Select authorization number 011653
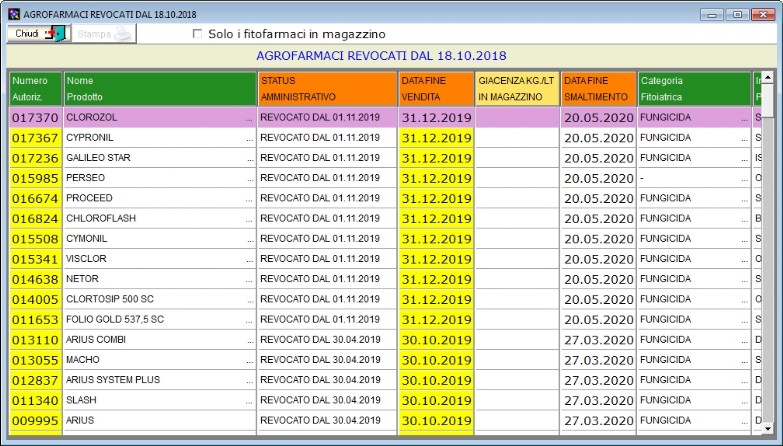Viewport: 783px width, 446px height. pyautogui.click(x=35, y=320)
